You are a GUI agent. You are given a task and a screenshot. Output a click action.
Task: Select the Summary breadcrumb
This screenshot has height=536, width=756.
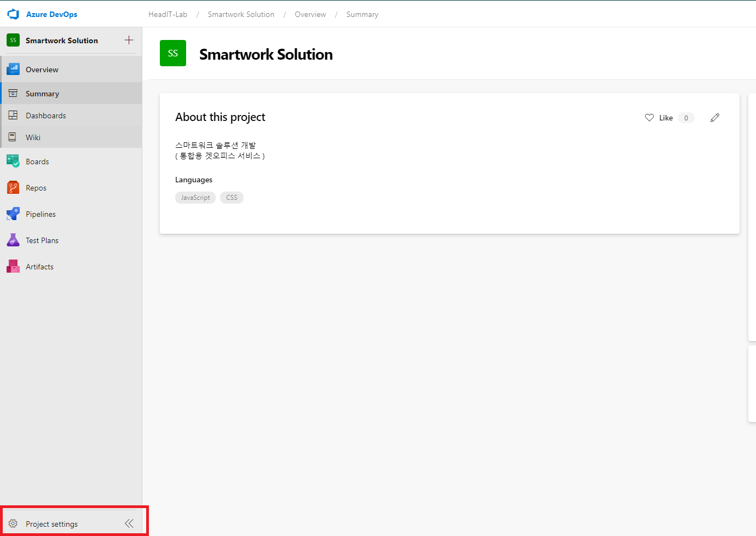[x=362, y=14]
